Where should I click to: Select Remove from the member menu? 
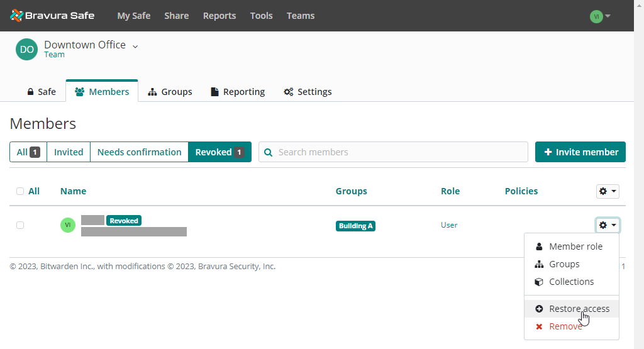[x=565, y=326]
